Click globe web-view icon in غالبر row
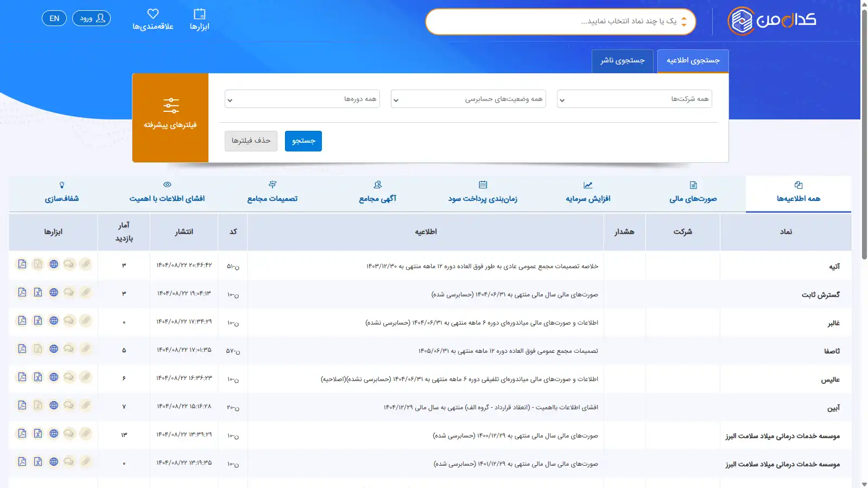The height and width of the screenshot is (488, 868). [54, 321]
